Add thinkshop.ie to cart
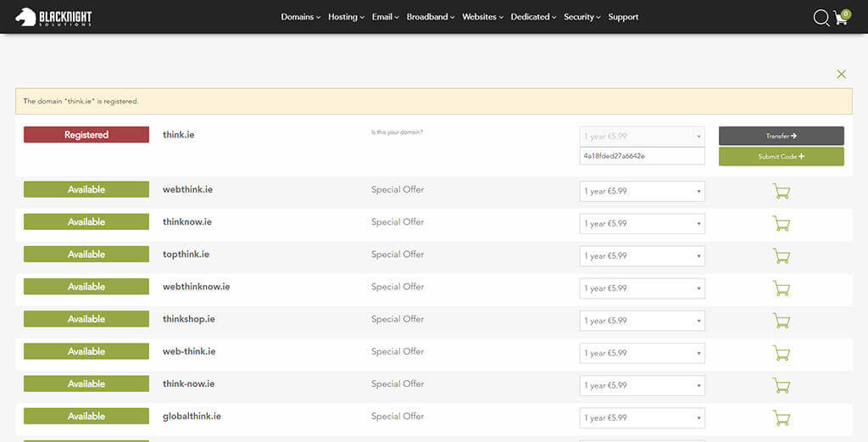Viewport: 868px width, 442px height. pyautogui.click(x=781, y=321)
